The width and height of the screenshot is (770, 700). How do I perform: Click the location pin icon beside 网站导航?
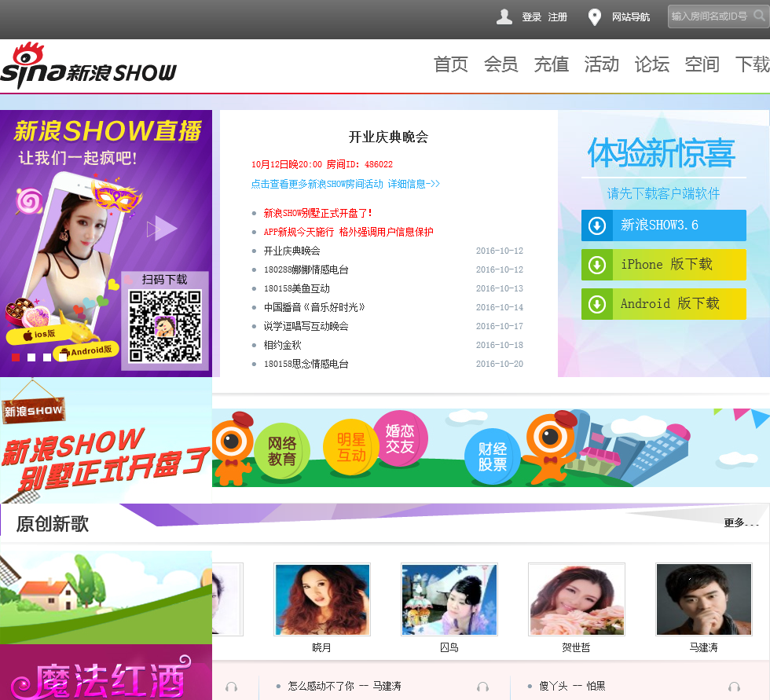tap(595, 17)
